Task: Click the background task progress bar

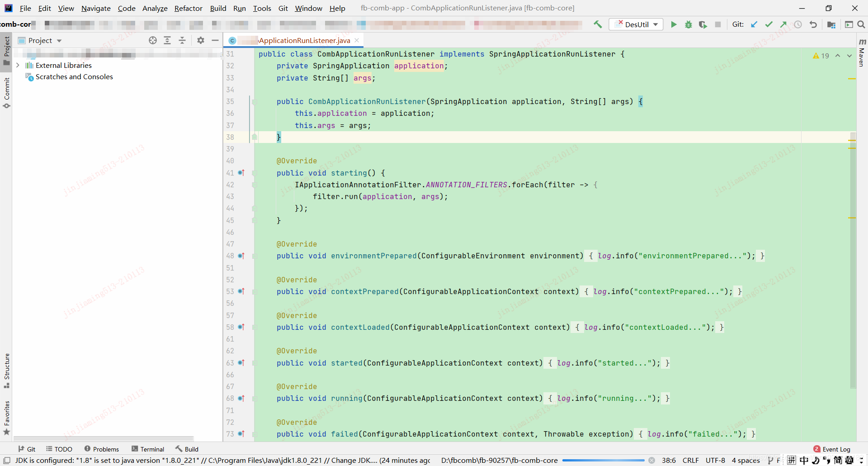Action: tap(603, 460)
